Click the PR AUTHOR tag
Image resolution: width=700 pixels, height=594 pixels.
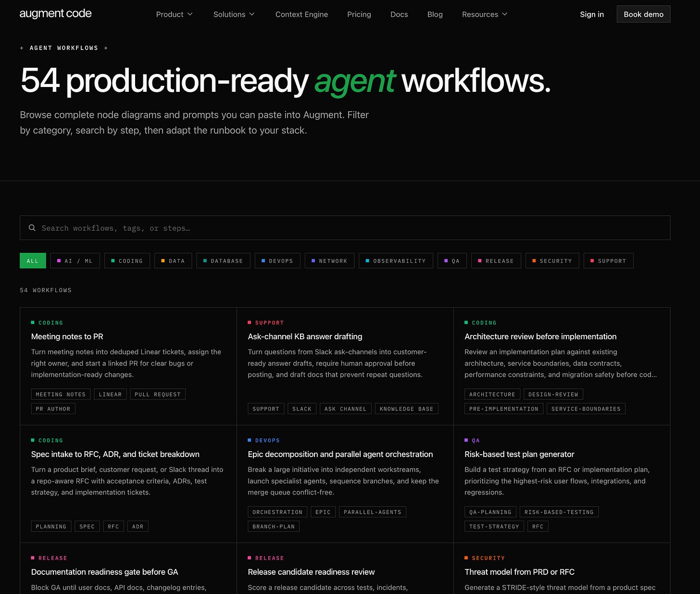[x=53, y=409]
